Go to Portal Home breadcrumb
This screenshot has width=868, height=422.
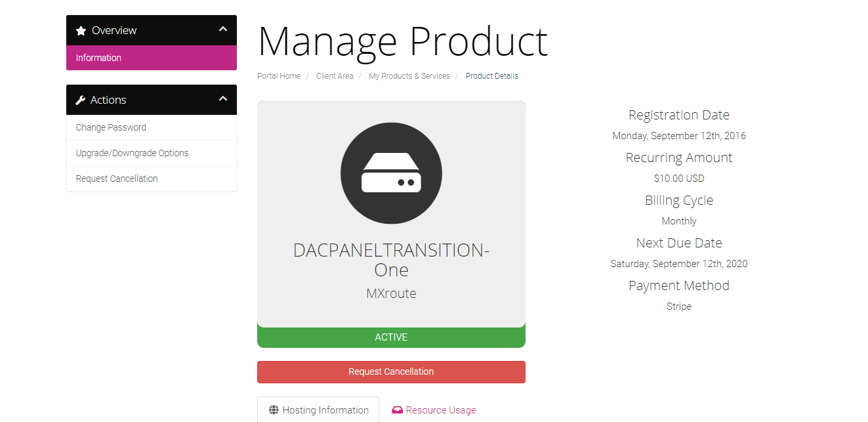(279, 76)
